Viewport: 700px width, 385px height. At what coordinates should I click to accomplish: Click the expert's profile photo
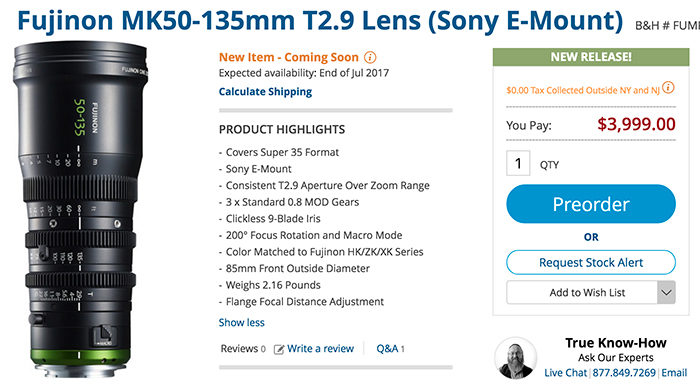pyautogui.click(x=516, y=358)
